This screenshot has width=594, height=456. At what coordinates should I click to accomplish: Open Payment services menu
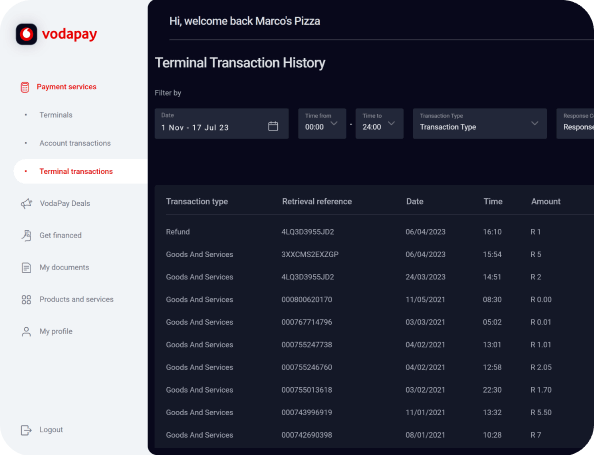point(67,87)
